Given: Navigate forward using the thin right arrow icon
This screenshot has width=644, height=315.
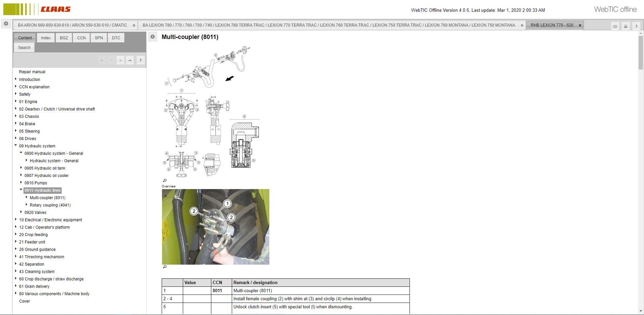Looking at the screenshot, I should [120, 60].
